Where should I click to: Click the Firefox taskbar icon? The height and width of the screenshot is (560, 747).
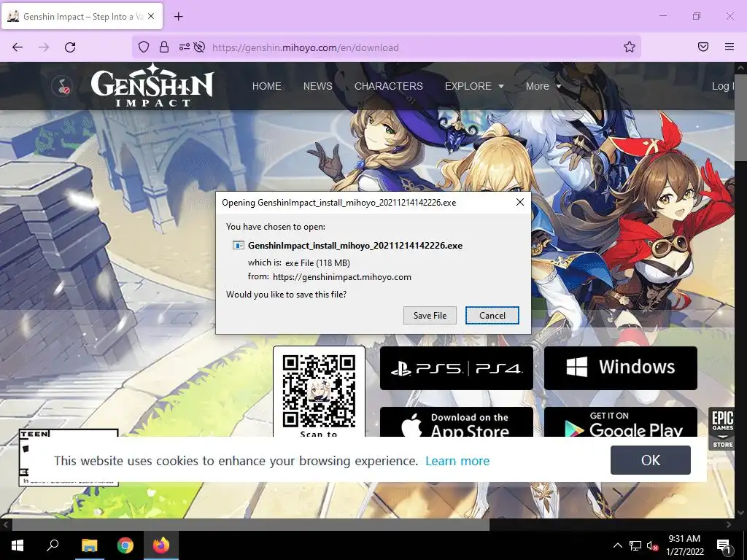click(161, 545)
